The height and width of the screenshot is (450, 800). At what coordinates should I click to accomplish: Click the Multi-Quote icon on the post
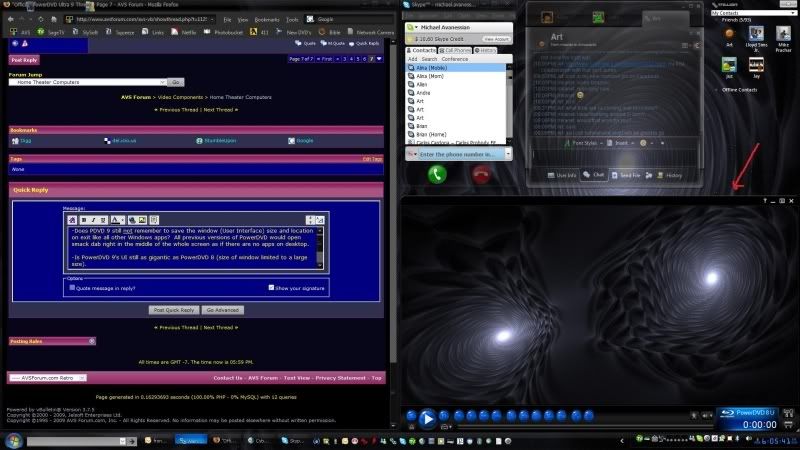pyautogui.click(x=332, y=43)
